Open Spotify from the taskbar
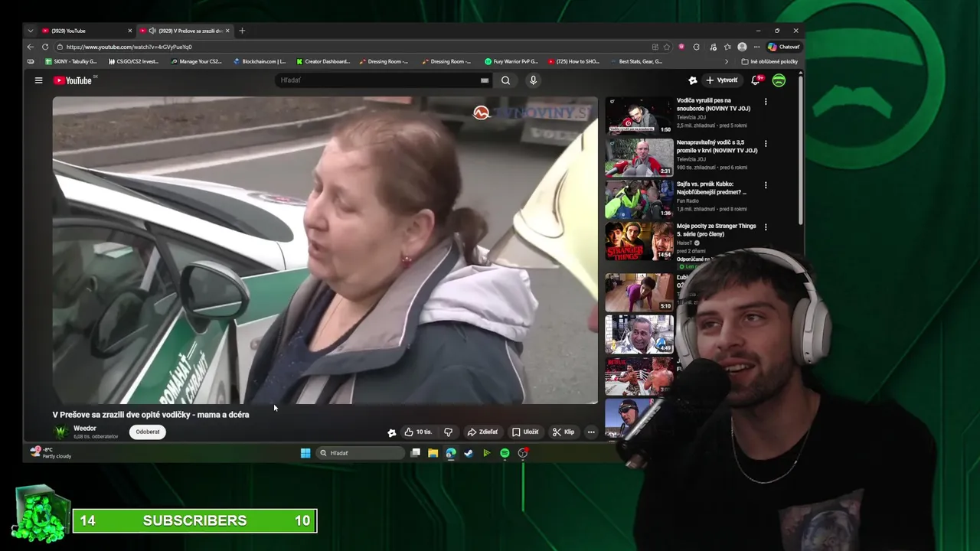The image size is (980, 551). point(505,453)
